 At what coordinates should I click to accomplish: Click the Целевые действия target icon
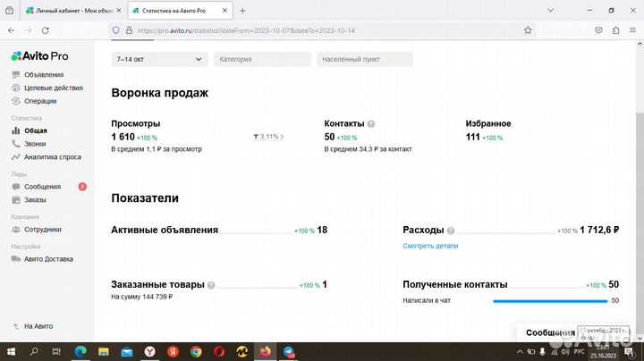click(16, 88)
